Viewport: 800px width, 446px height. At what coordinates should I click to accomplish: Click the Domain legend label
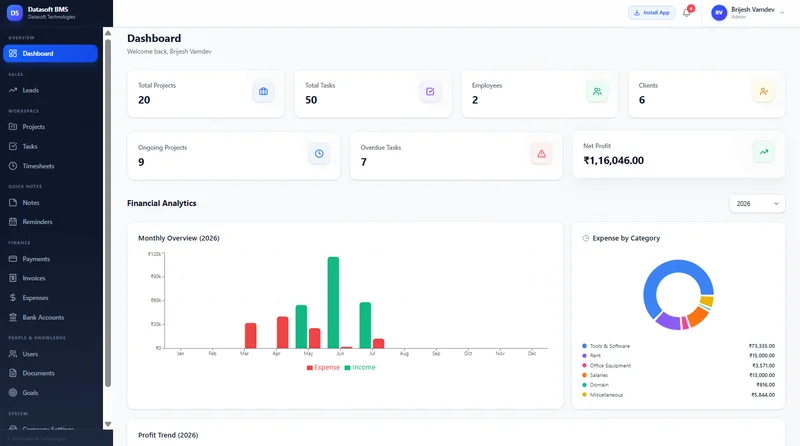tap(599, 385)
